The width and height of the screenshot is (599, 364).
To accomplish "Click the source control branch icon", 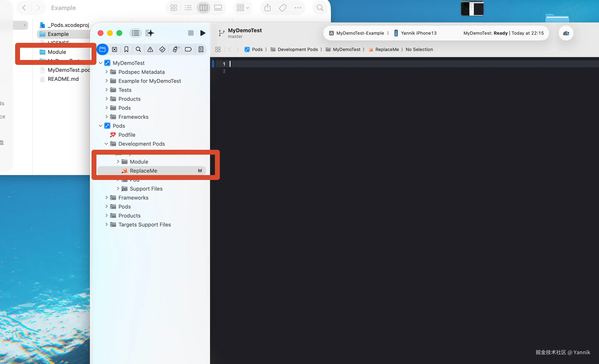I will 221,33.
